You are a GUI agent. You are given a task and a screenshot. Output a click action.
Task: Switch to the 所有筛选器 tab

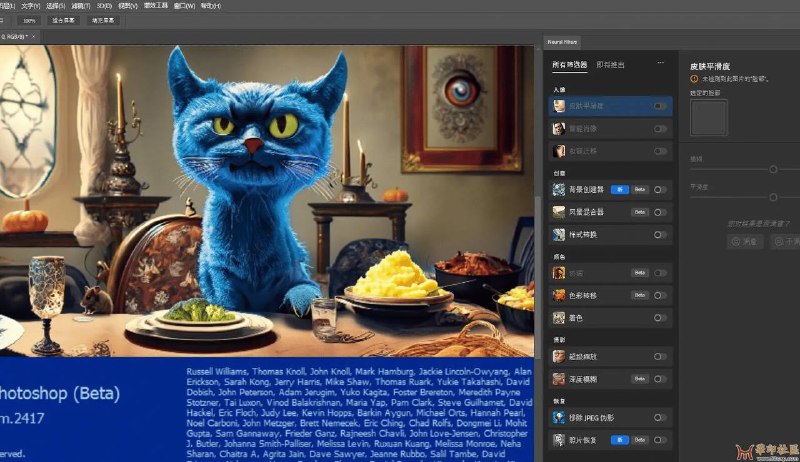[569, 65]
